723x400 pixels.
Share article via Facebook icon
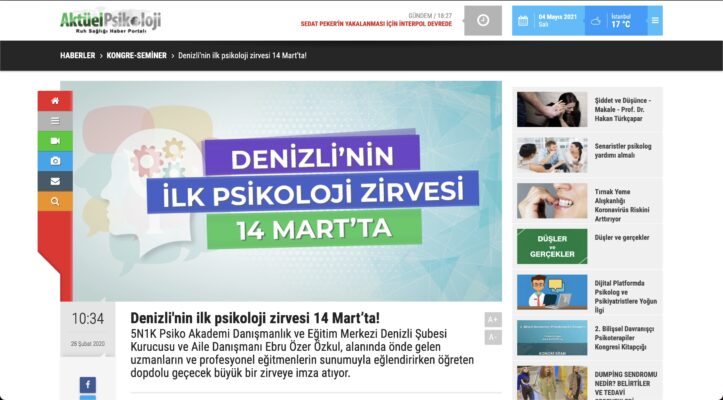[87, 385]
